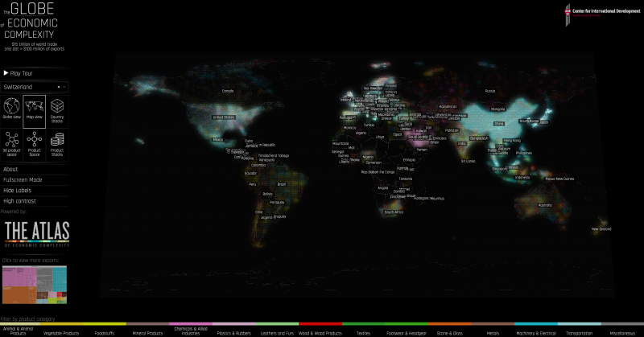Select the Angola map label

point(383,188)
